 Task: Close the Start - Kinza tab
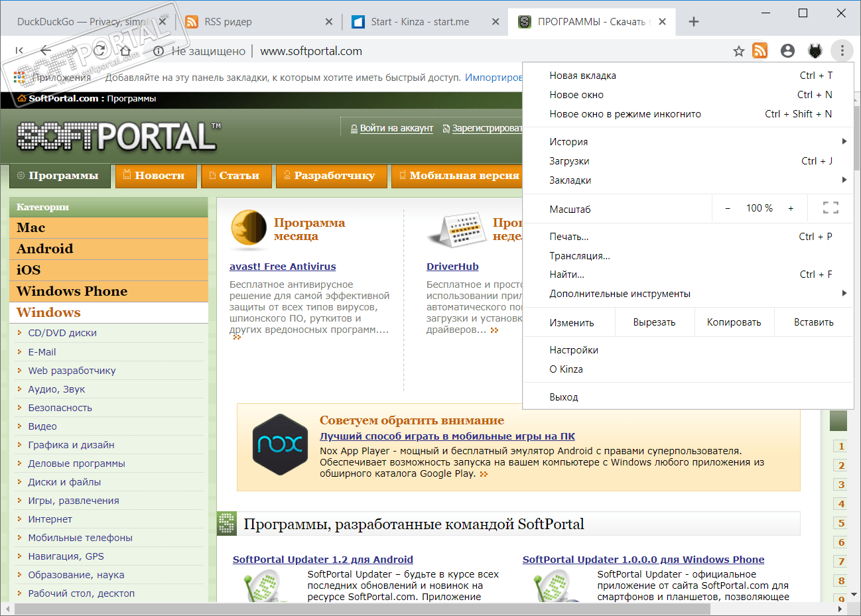pyautogui.click(x=496, y=22)
